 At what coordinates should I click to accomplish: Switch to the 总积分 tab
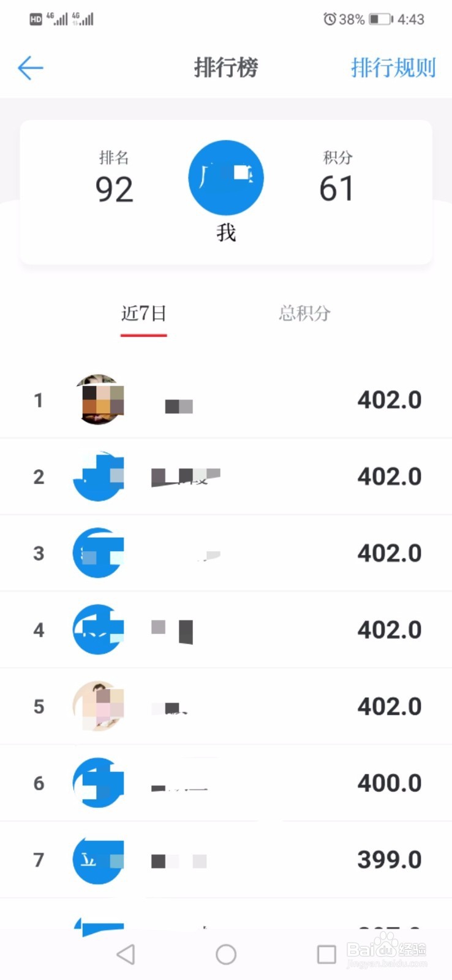(x=304, y=314)
